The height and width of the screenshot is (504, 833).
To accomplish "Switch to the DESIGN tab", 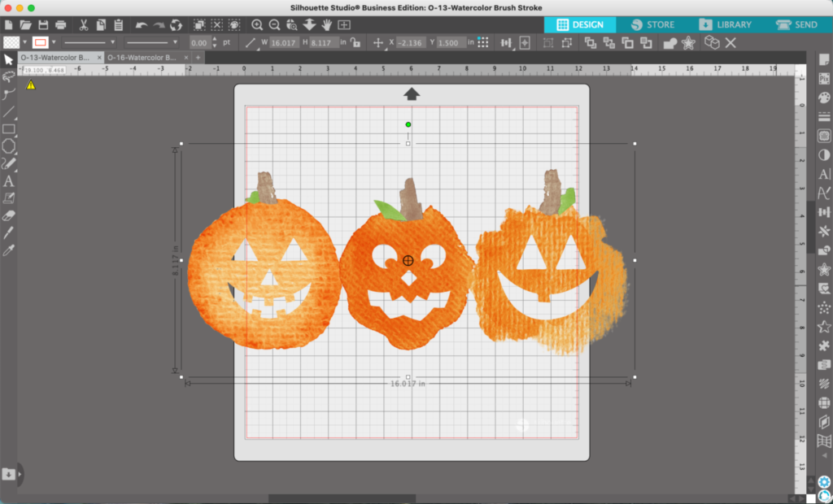I will [x=580, y=25].
